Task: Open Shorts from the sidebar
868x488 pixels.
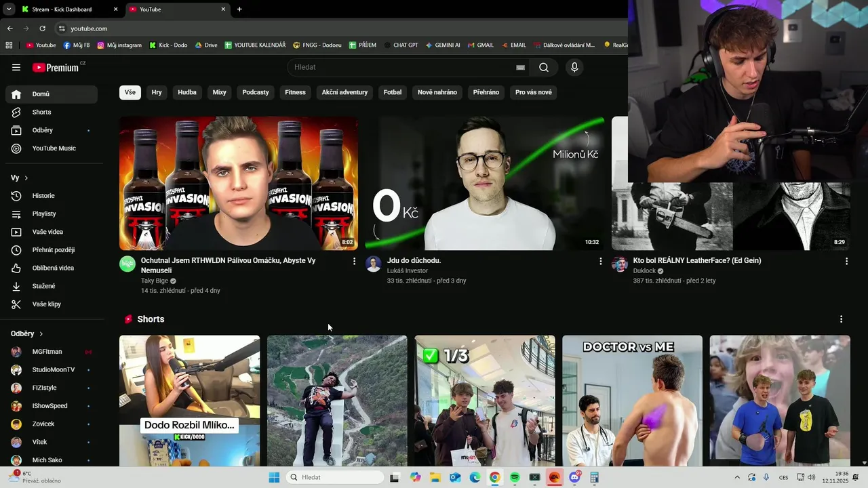Action: (x=52, y=112)
